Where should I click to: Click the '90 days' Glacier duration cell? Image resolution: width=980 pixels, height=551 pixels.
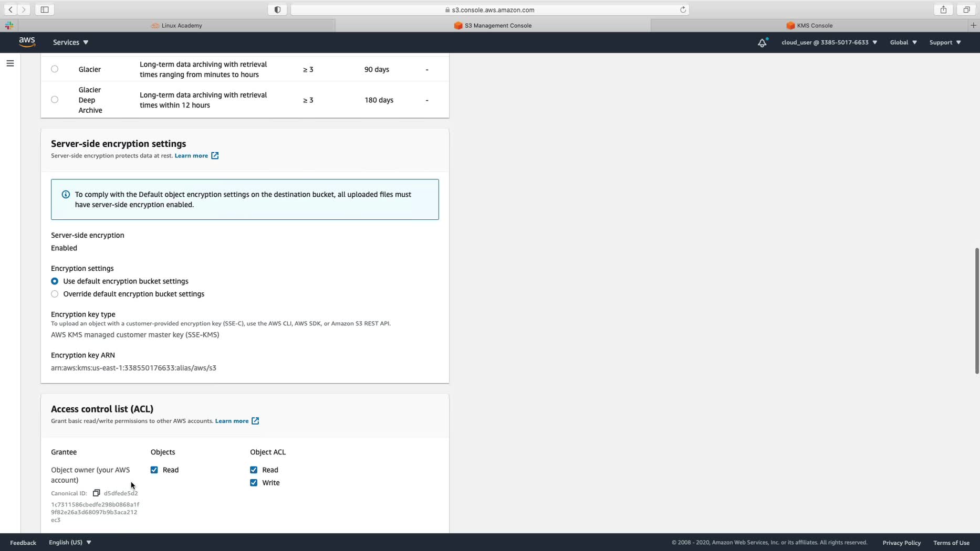(377, 69)
